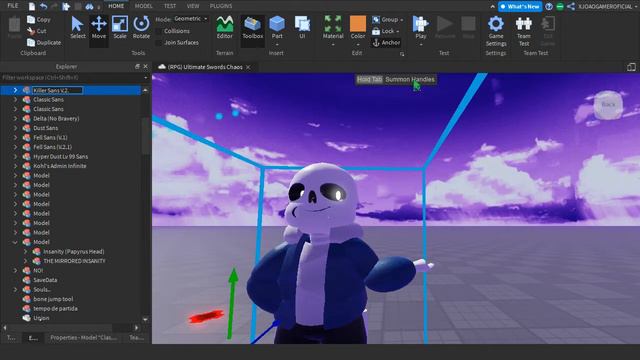Pick the Rotate tool

tap(141, 28)
